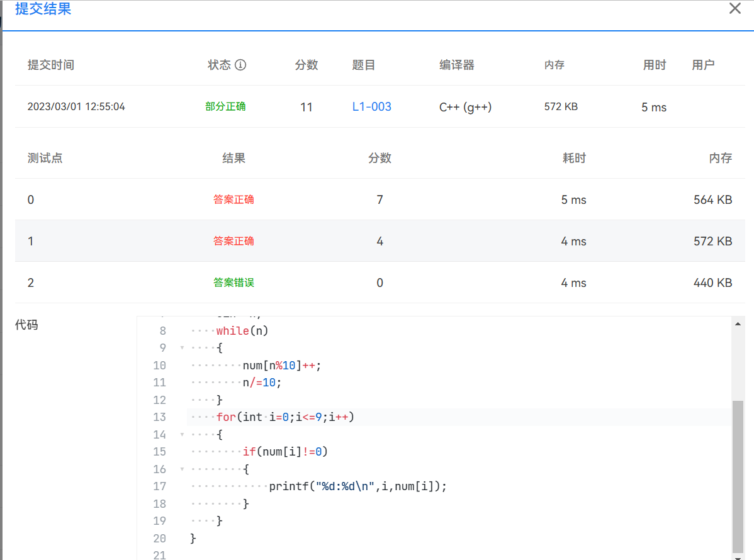Click the red 答案正确 result for test point 0
The image size is (754, 560).
coord(234,199)
